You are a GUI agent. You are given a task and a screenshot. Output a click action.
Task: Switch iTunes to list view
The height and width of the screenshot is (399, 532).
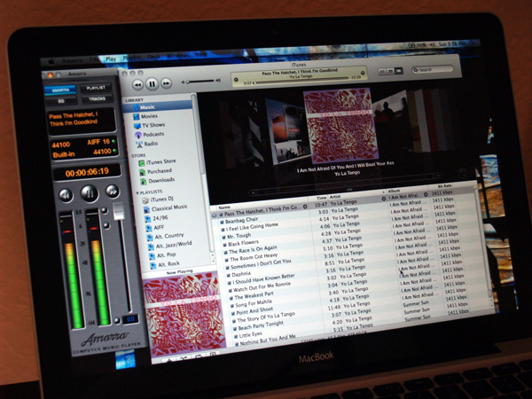coord(382,72)
